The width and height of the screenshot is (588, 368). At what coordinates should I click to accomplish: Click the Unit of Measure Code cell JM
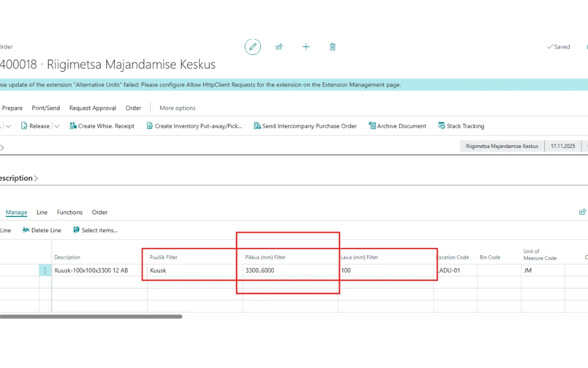click(543, 270)
